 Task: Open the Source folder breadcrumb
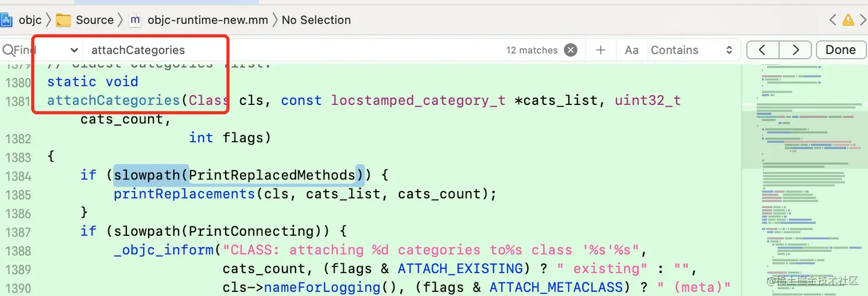[85, 20]
